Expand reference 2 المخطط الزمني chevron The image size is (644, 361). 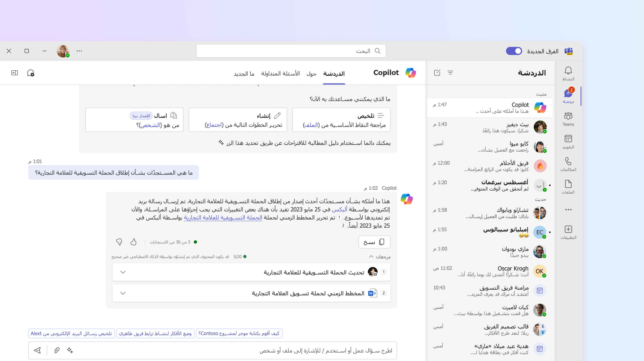coord(123,293)
